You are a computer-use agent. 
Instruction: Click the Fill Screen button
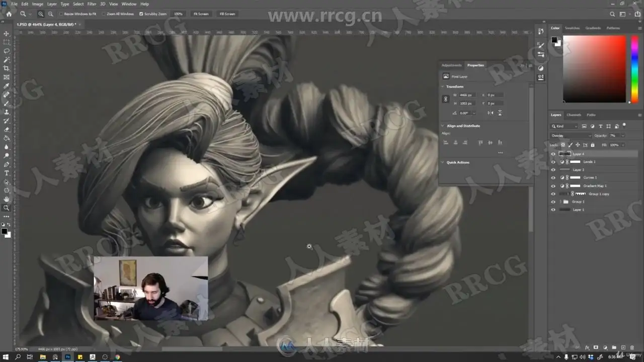tap(227, 14)
